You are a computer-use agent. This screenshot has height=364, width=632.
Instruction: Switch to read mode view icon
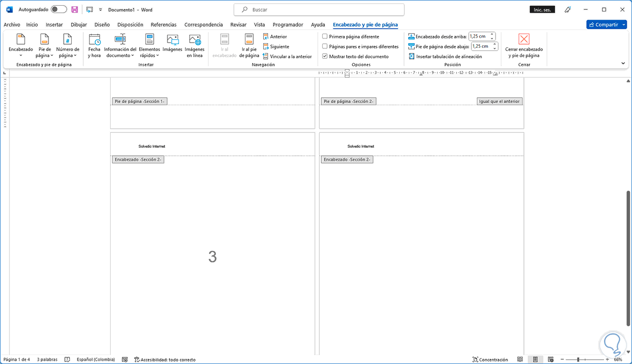pos(520,360)
